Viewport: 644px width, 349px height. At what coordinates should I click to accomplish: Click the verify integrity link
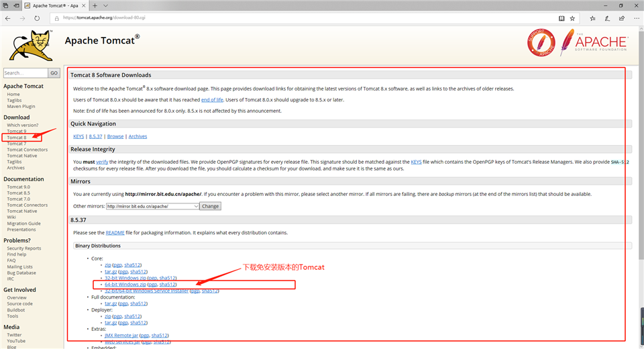coord(102,162)
